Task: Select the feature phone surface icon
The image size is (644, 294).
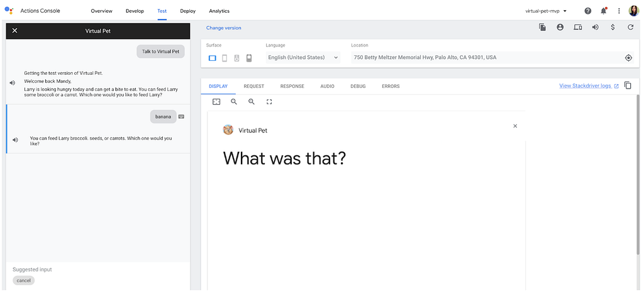Action: (249, 58)
